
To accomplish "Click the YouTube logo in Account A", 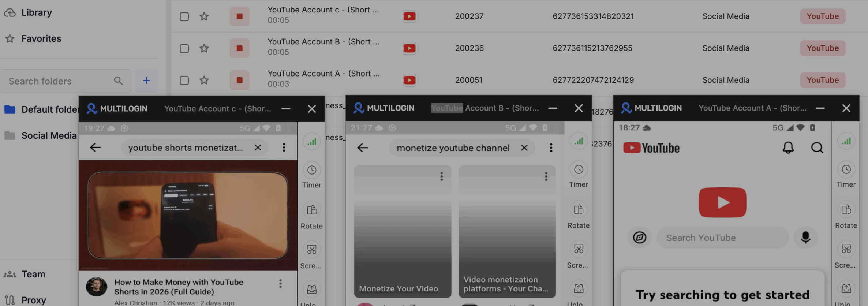I will pos(651,148).
